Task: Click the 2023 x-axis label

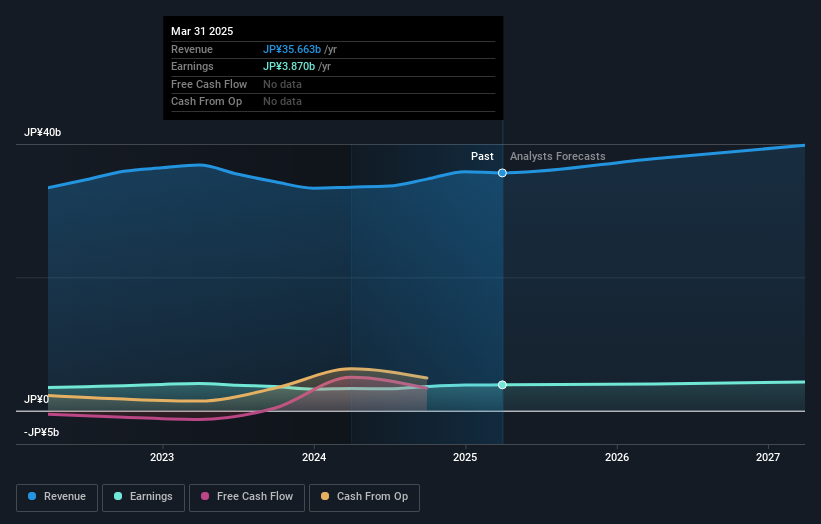Action: click(162, 458)
